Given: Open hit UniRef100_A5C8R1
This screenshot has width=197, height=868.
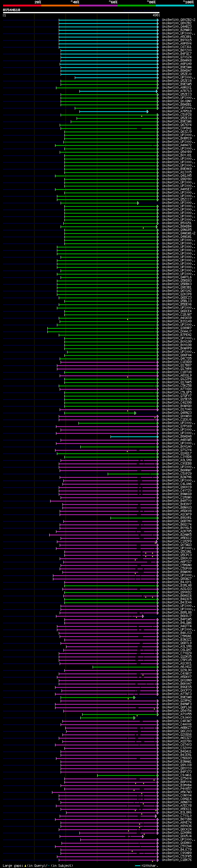Looking at the screenshot, I should coord(177,37).
